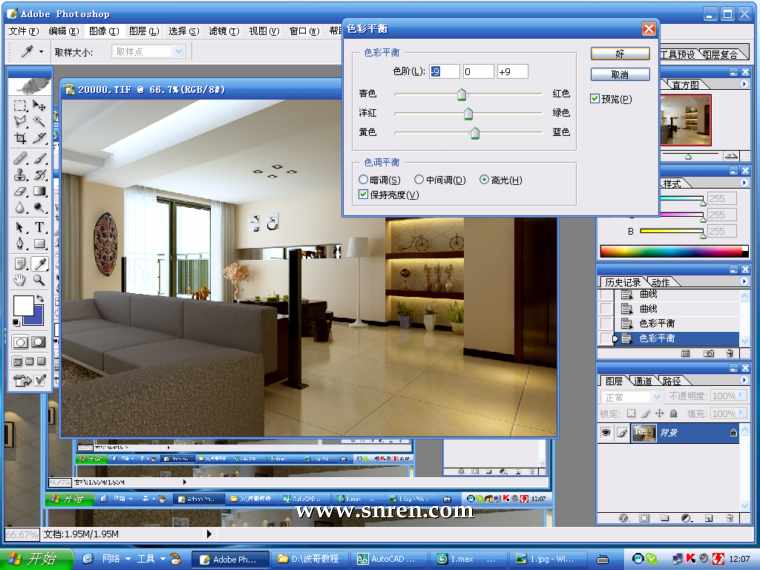This screenshot has width=760, height=570.
Task: Choose the 中间调(D) midtones radio button
Action: point(419,180)
